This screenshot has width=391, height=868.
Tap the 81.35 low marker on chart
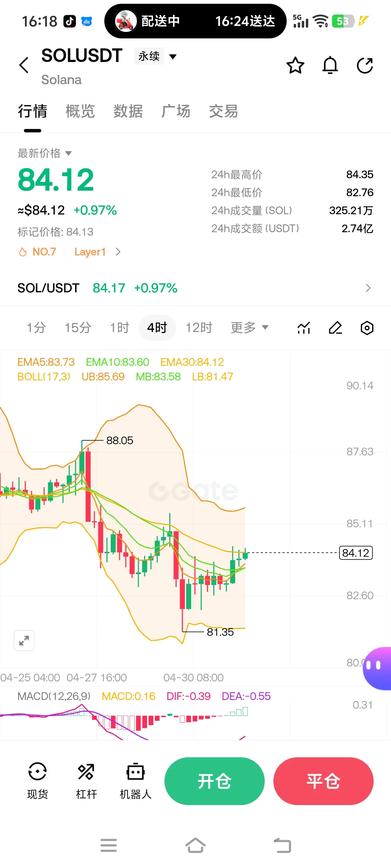220,632
